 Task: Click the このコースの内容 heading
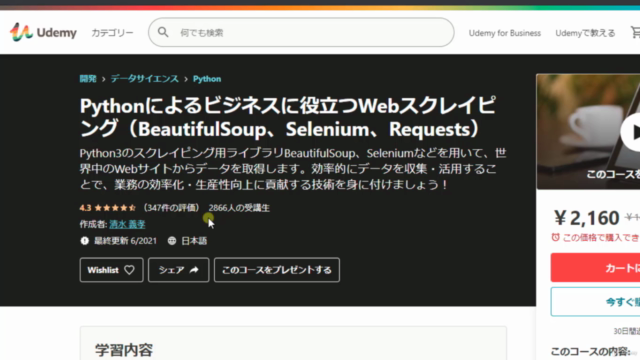coord(590,351)
